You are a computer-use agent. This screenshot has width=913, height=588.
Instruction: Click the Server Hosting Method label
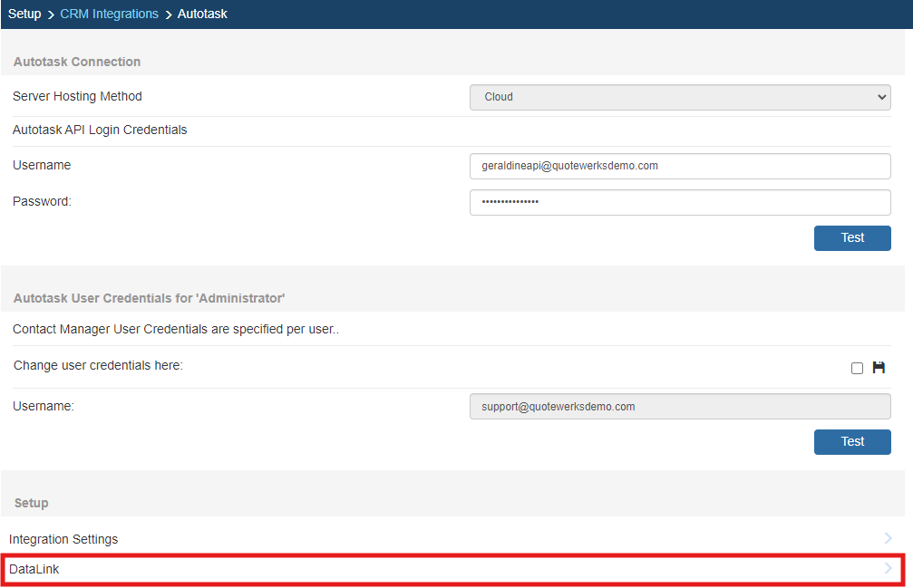77,96
